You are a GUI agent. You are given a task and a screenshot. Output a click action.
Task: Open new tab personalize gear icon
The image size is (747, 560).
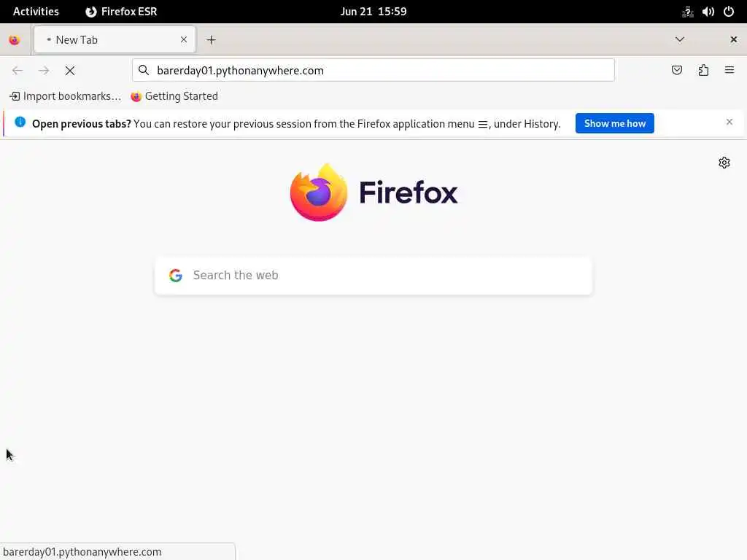click(x=724, y=163)
